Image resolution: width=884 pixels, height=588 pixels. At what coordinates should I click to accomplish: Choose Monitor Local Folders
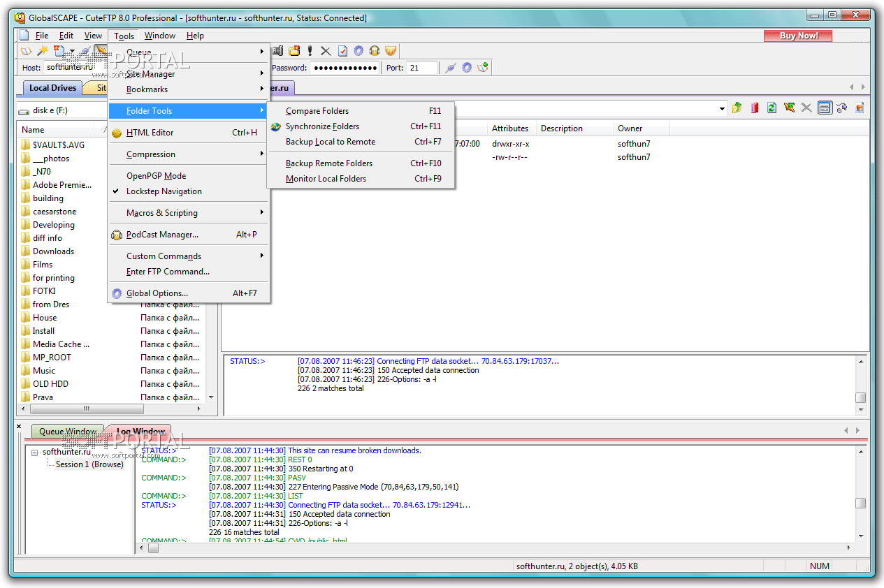pos(361,179)
